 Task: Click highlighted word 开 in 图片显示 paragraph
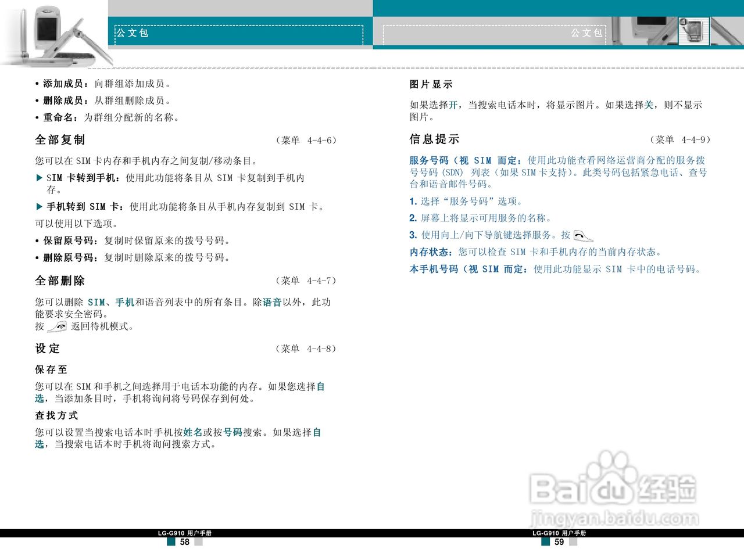(453, 105)
